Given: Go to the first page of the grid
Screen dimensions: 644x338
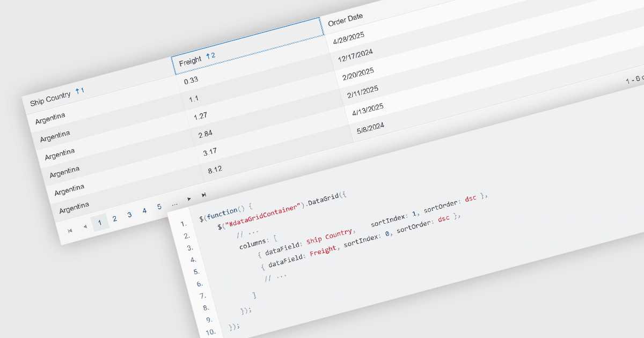Looking at the screenshot, I should click(x=70, y=231).
